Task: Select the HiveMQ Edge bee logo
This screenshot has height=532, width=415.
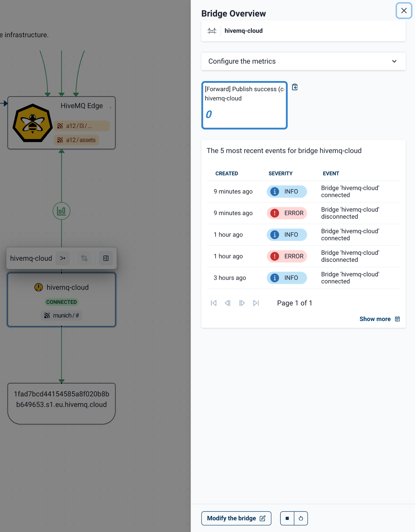Action: (x=32, y=123)
